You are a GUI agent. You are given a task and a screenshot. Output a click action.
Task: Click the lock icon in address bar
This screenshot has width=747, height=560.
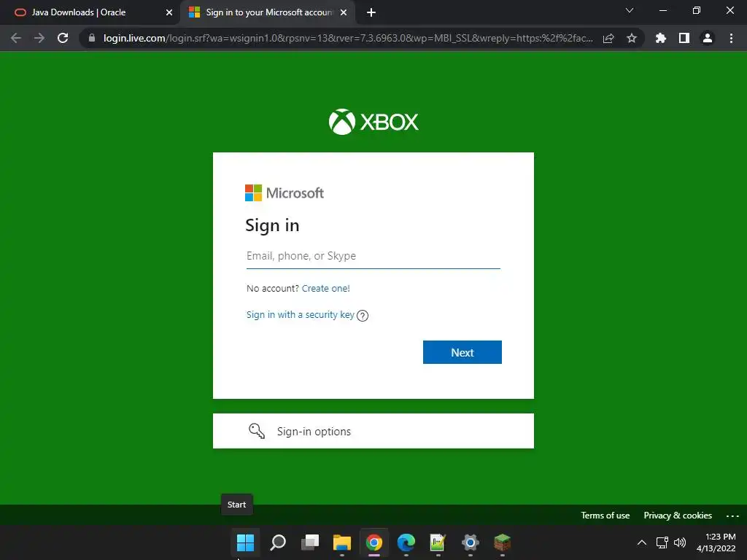[x=92, y=38]
